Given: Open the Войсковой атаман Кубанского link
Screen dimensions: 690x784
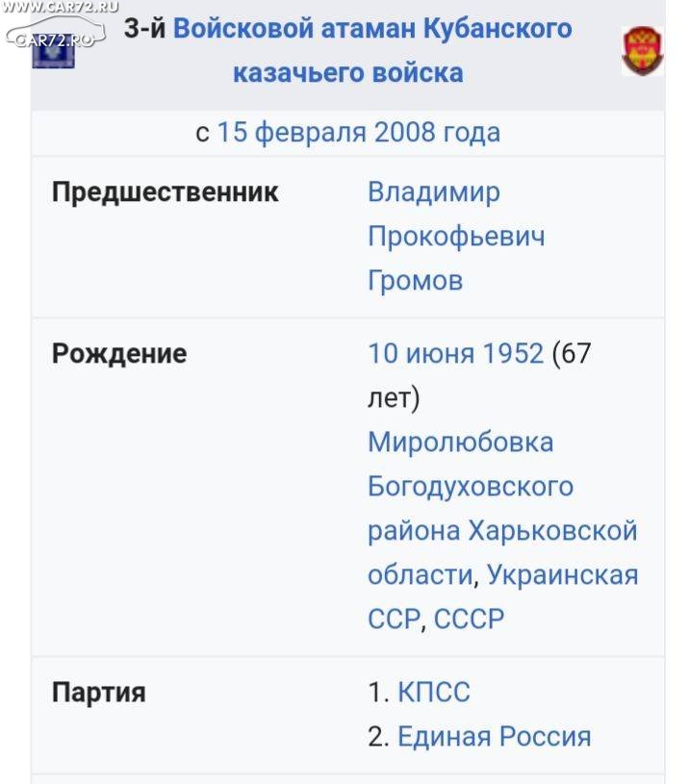Looking at the screenshot, I should 372,28.
